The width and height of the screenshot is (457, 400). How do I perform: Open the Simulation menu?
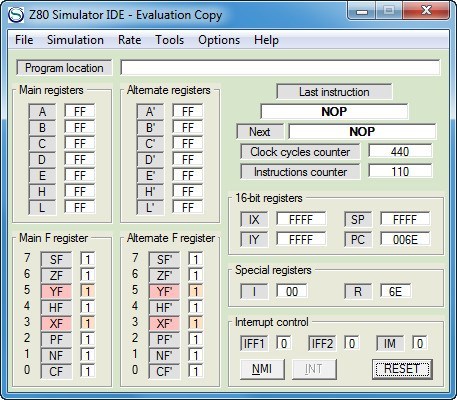pyautogui.click(x=75, y=40)
